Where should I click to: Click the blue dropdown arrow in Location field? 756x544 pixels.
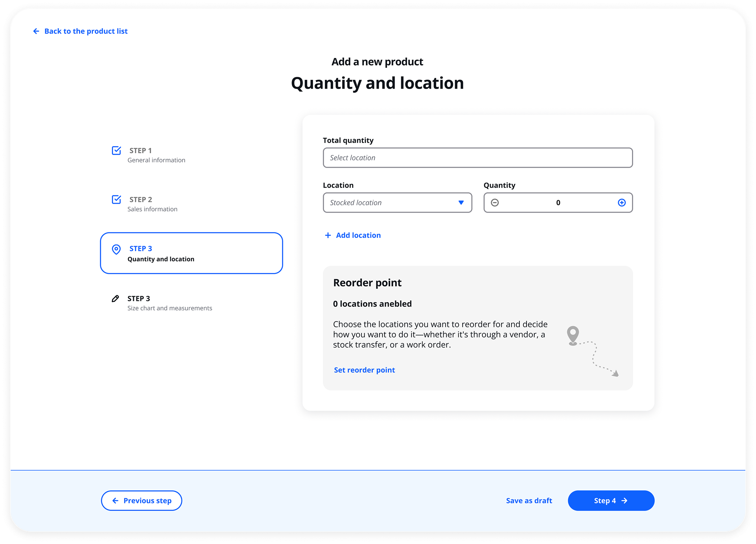tap(461, 203)
